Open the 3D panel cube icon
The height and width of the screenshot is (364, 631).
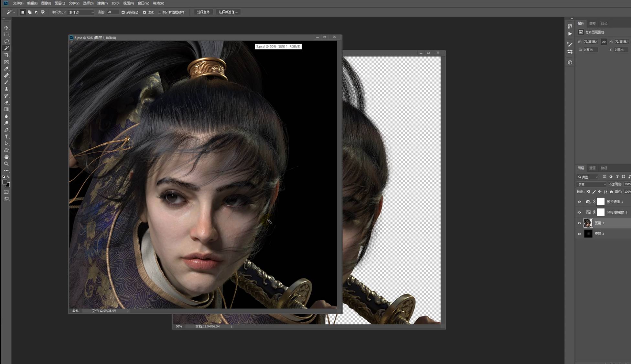570,62
